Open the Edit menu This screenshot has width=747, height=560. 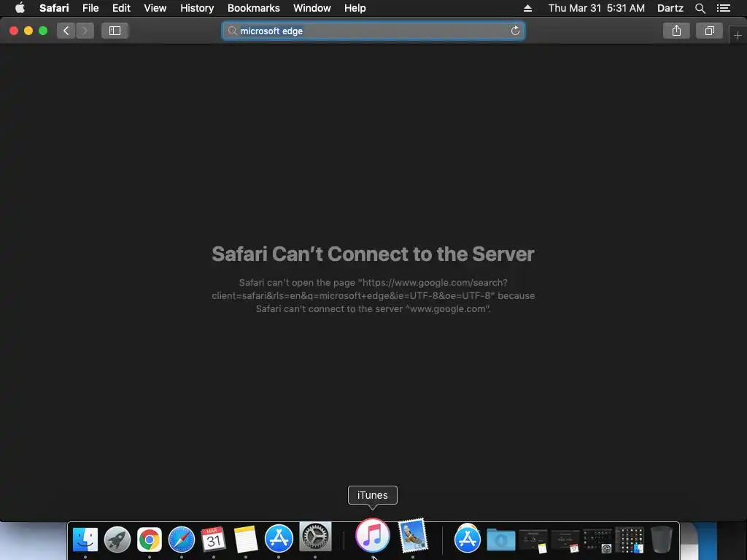tap(121, 8)
